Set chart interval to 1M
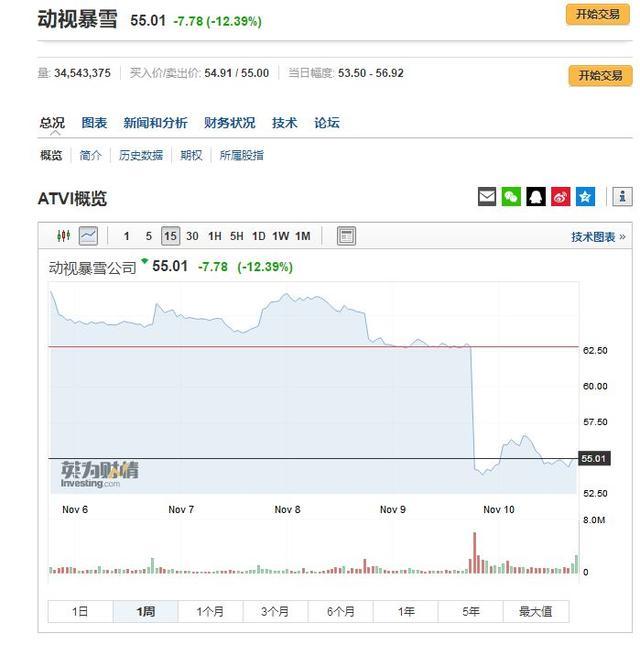640x645 pixels. (x=303, y=236)
